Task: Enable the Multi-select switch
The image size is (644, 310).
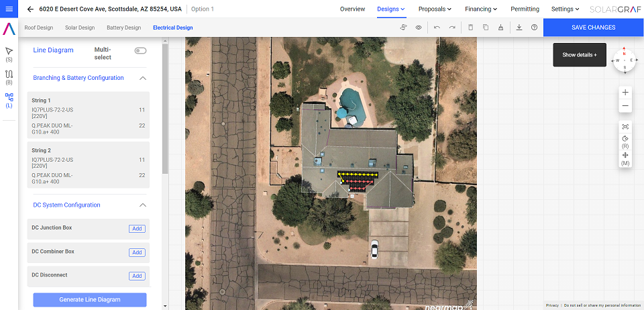Action: tap(140, 50)
